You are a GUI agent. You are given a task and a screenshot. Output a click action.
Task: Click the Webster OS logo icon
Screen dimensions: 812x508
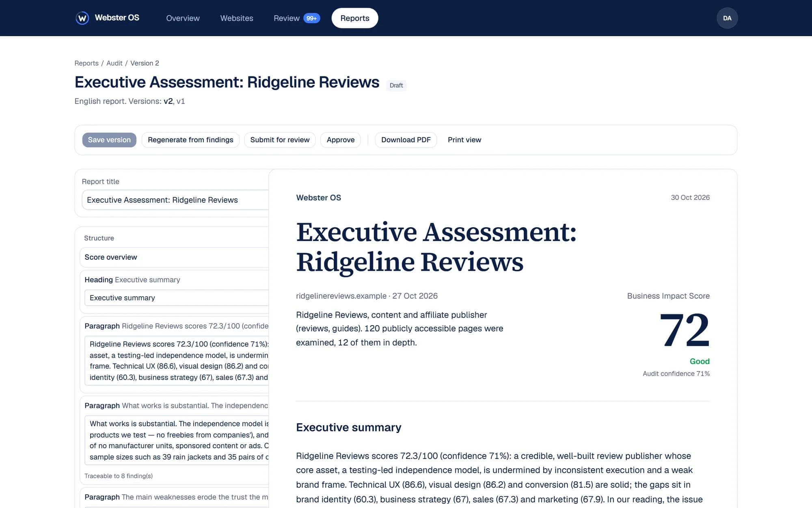click(x=82, y=18)
